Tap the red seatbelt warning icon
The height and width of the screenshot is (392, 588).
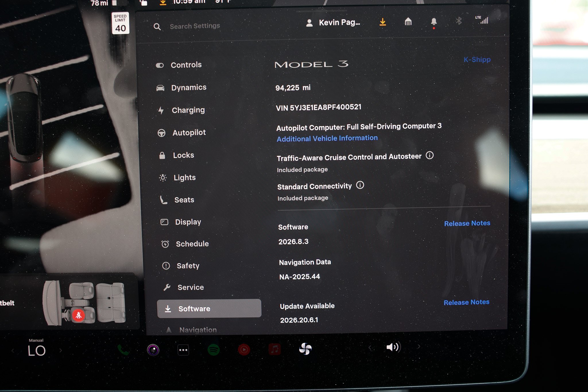point(78,315)
